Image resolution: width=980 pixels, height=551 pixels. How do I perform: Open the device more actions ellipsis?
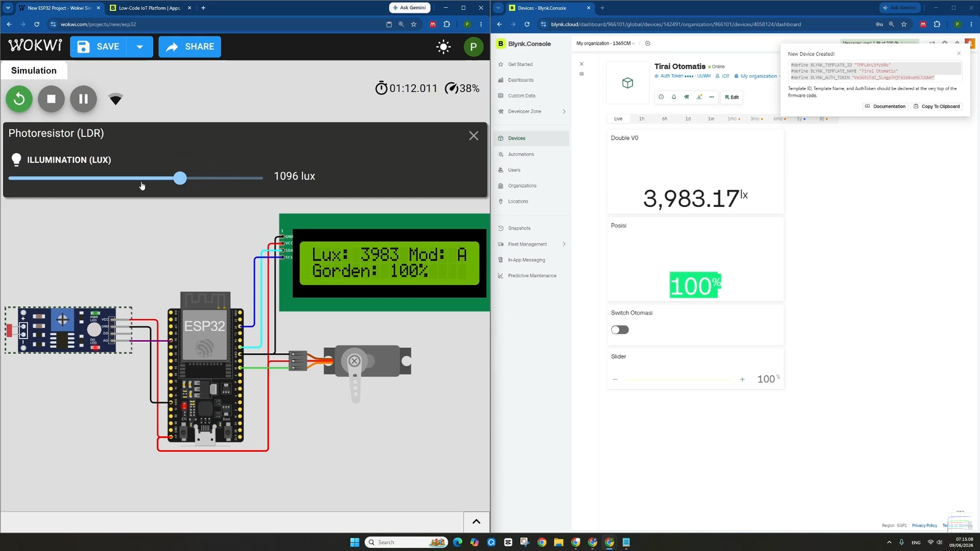pos(711,97)
